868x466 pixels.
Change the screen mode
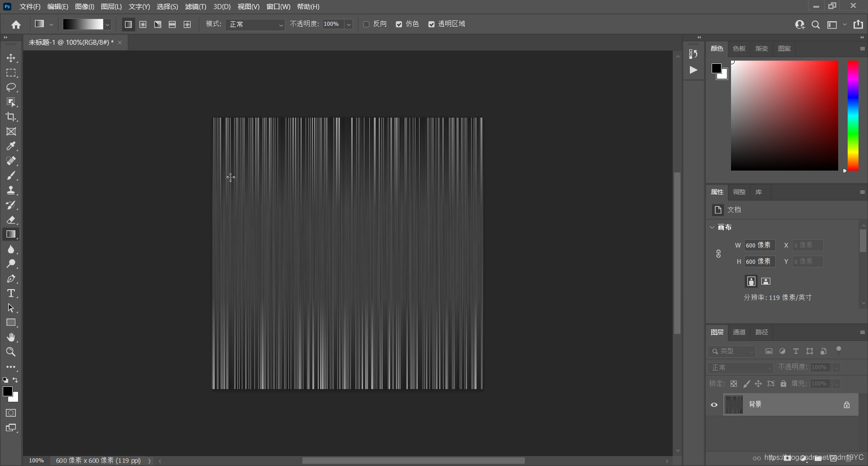point(11,428)
